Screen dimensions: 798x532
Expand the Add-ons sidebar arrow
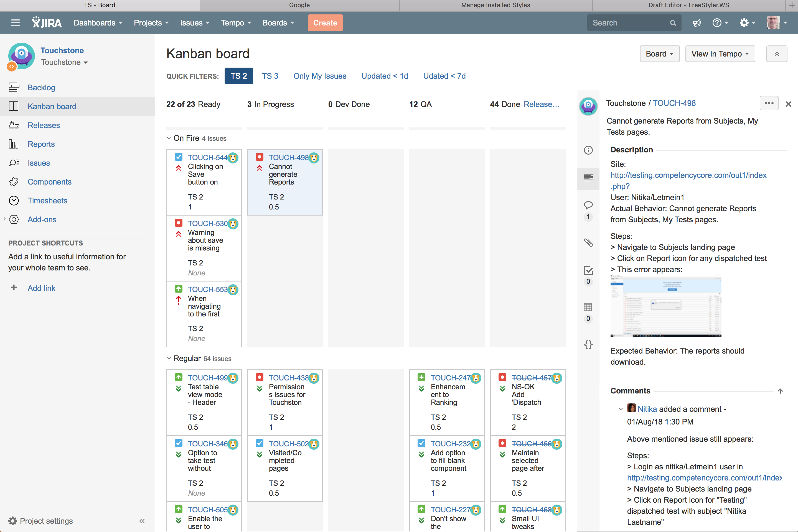4,219
